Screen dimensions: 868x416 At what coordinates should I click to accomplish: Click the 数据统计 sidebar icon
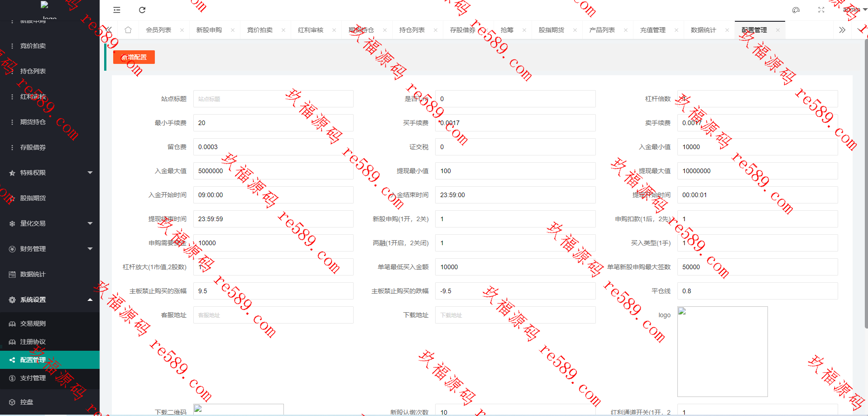tap(12, 274)
